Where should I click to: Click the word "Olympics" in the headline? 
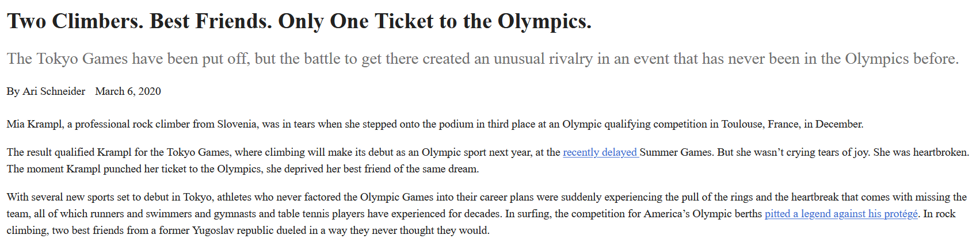(544, 21)
